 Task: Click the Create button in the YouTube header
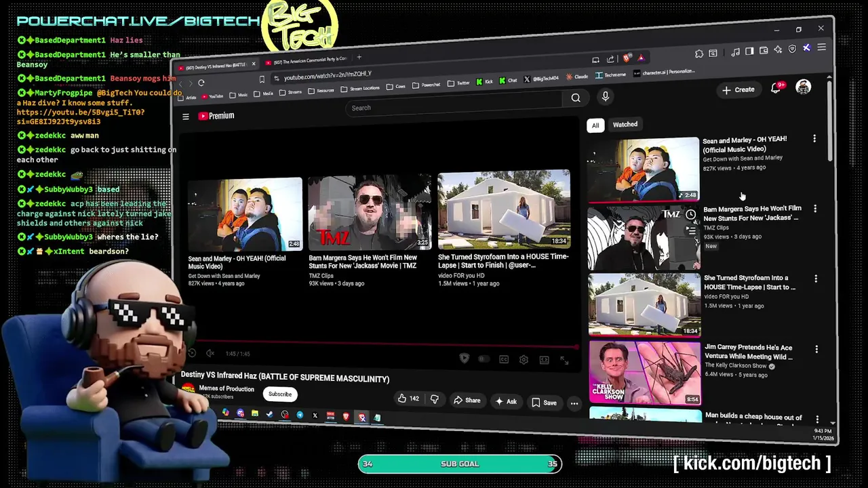pyautogui.click(x=738, y=89)
